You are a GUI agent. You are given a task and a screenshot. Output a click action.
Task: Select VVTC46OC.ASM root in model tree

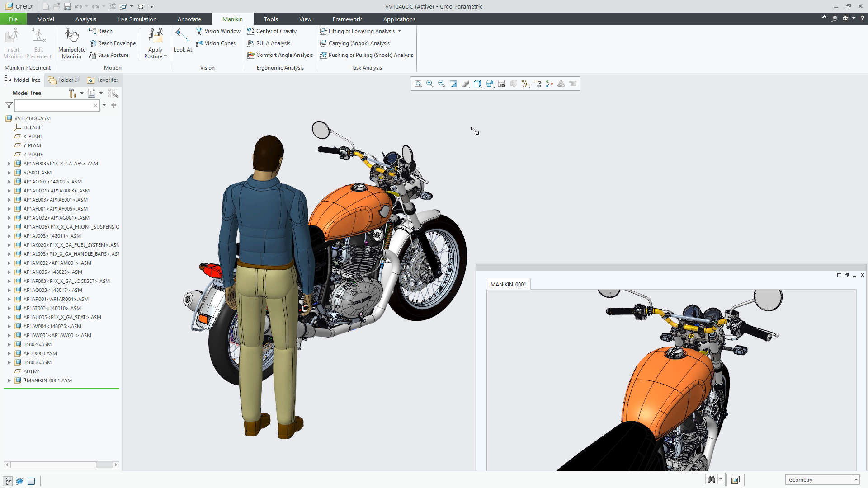33,118
